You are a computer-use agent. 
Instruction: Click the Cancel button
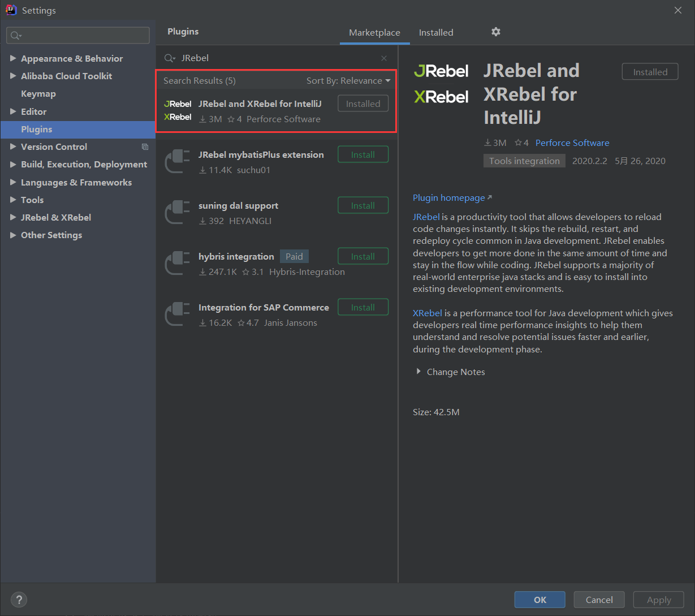(x=599, y=600)
